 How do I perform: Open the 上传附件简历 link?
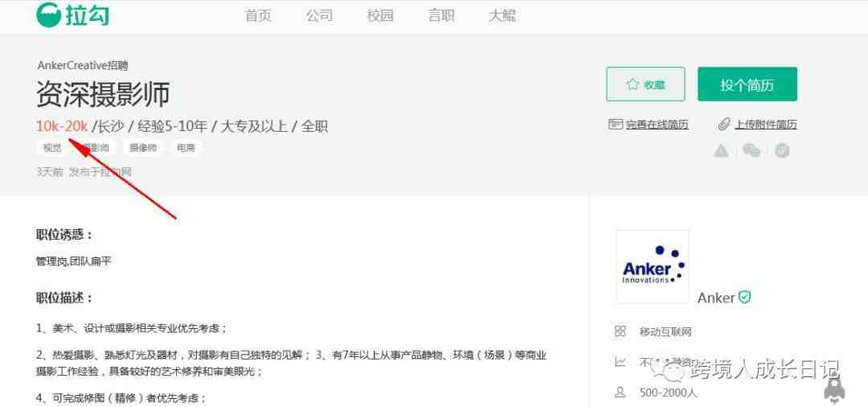coord(766,125)
